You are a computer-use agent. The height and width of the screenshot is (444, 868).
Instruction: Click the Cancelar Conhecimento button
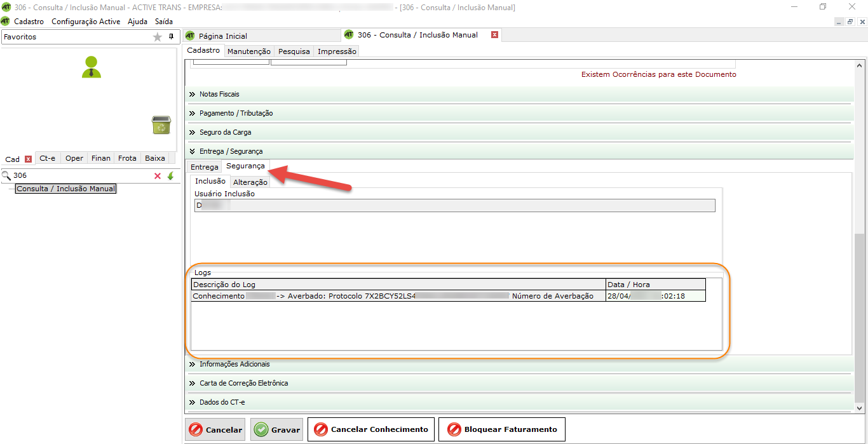(371, 429)
